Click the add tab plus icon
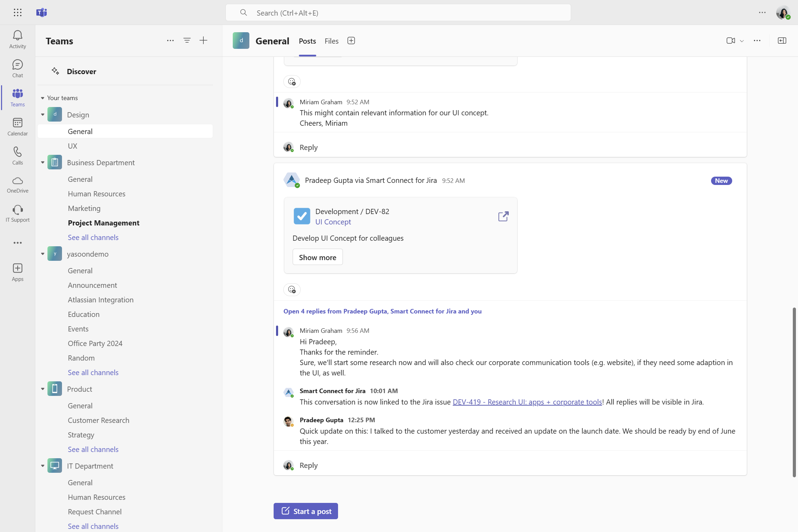The image size is (798, 532). pos(351,41)
